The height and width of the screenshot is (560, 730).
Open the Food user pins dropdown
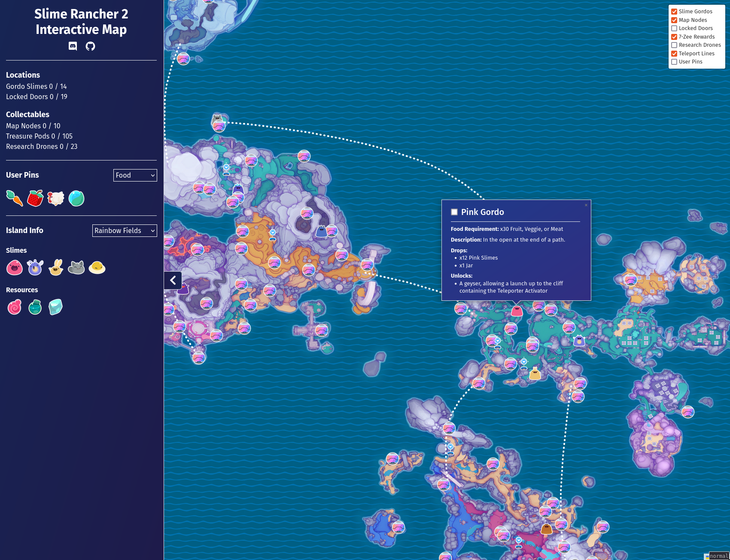coord(135,175)
